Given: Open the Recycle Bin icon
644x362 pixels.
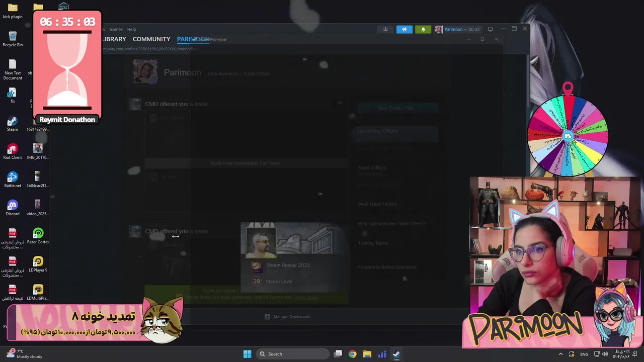Looking at the screenshot, I should coord(13,39).
